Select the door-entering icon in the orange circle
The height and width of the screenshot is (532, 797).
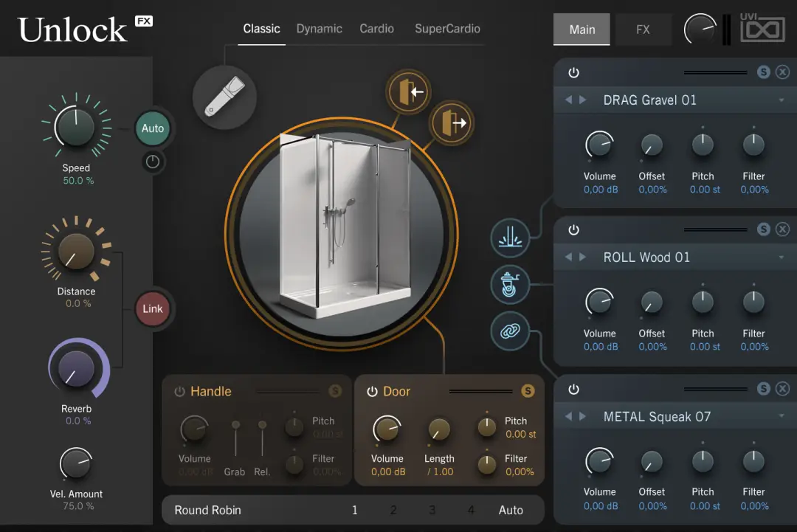[409, 91]
